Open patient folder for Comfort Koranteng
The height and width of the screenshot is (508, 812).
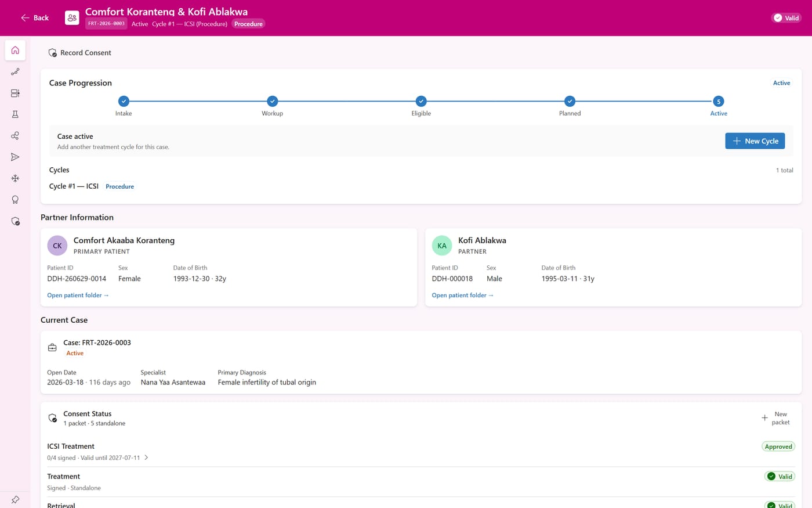[78, 296]
